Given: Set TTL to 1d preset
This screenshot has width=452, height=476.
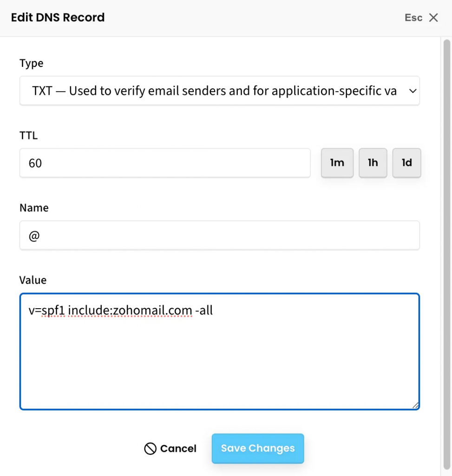Looking at the screenshot, I should pyautogui.click(x=407, y=163).
